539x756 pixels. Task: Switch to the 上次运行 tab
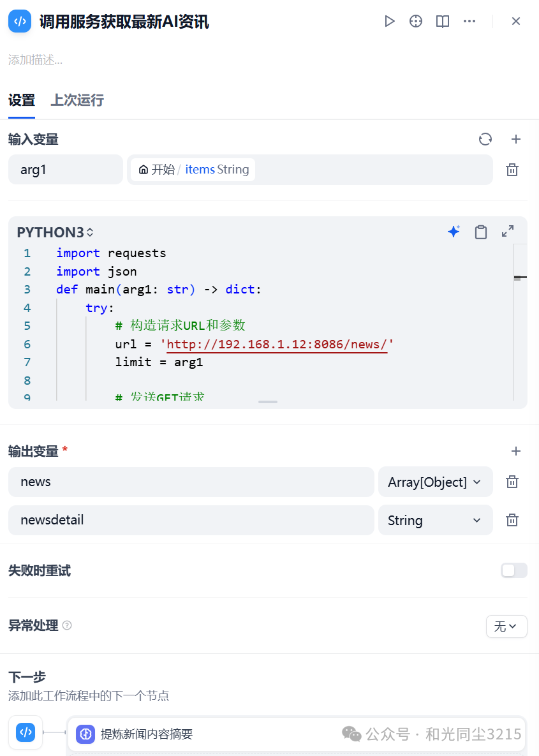coord(77,100)
